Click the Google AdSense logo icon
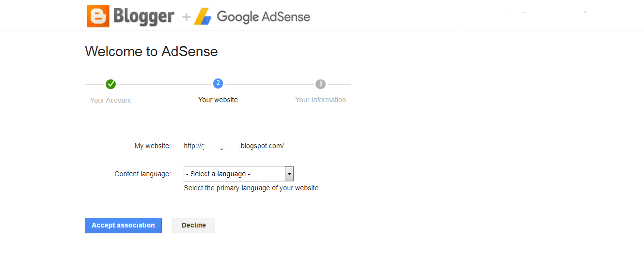The height and width of the screenshot is (273, 644). coord(203,17)
